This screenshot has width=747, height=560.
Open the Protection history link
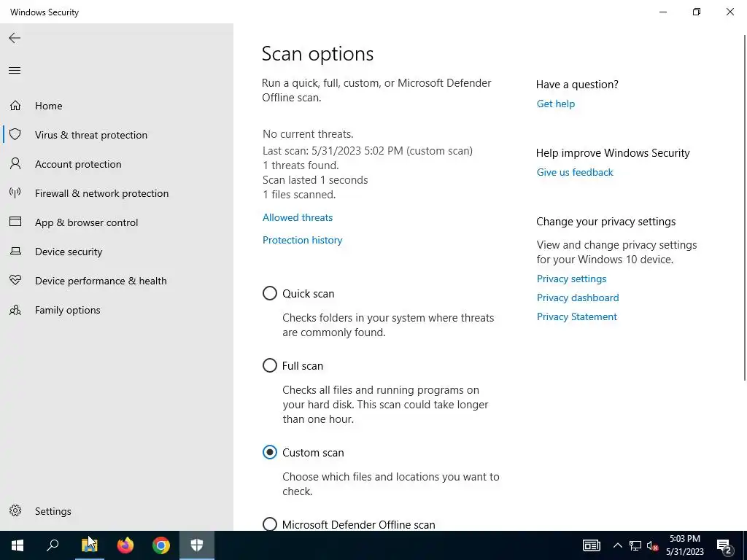coord(302,240)
